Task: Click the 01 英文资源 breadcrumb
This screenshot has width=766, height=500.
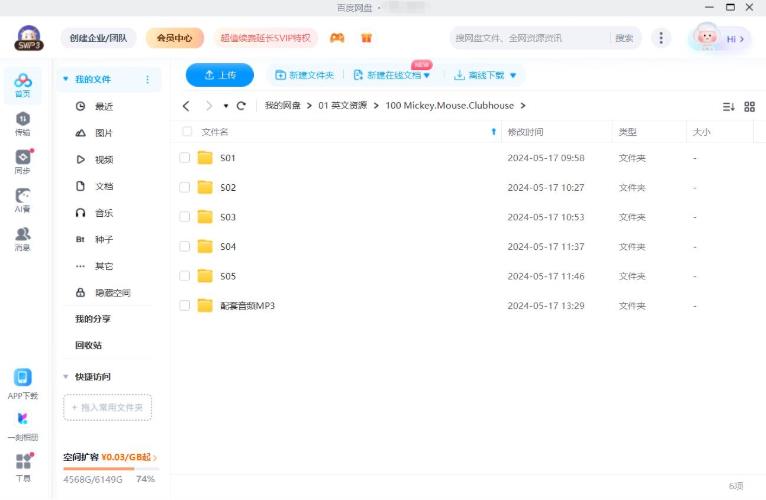Action: click(342, 106)
